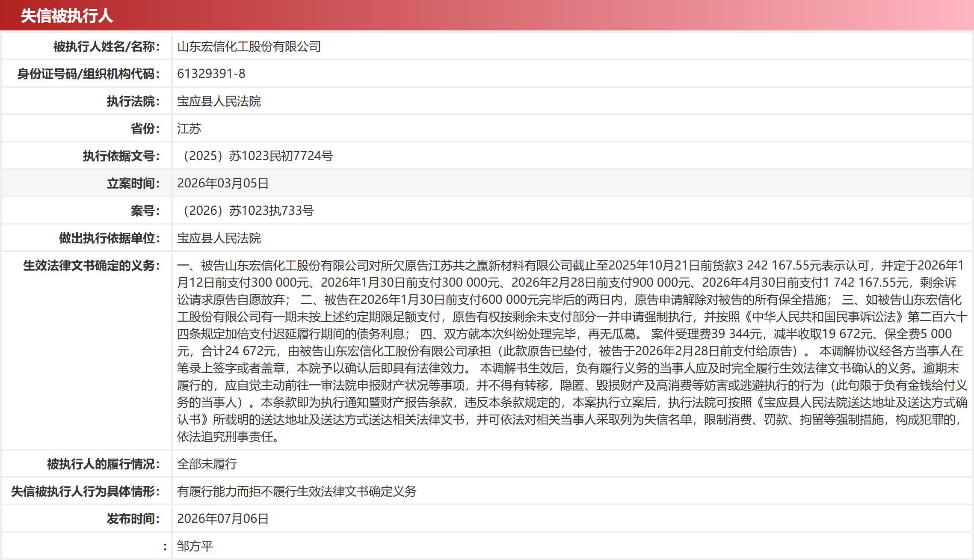This screenshot has height=560, width=974.
Task: Click the label 发布时间
Action: coord(133,519)
